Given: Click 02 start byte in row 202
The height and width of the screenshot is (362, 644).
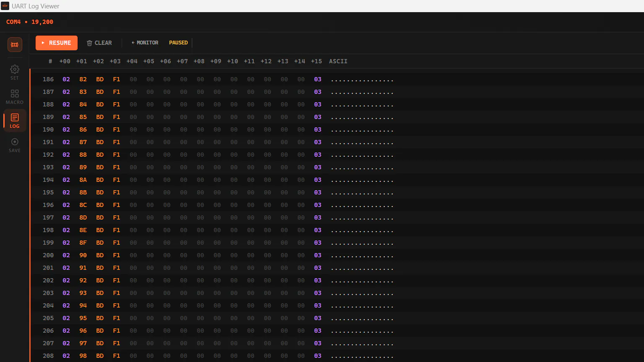Looking at the screenshot, I should click(x=66, y=280).
